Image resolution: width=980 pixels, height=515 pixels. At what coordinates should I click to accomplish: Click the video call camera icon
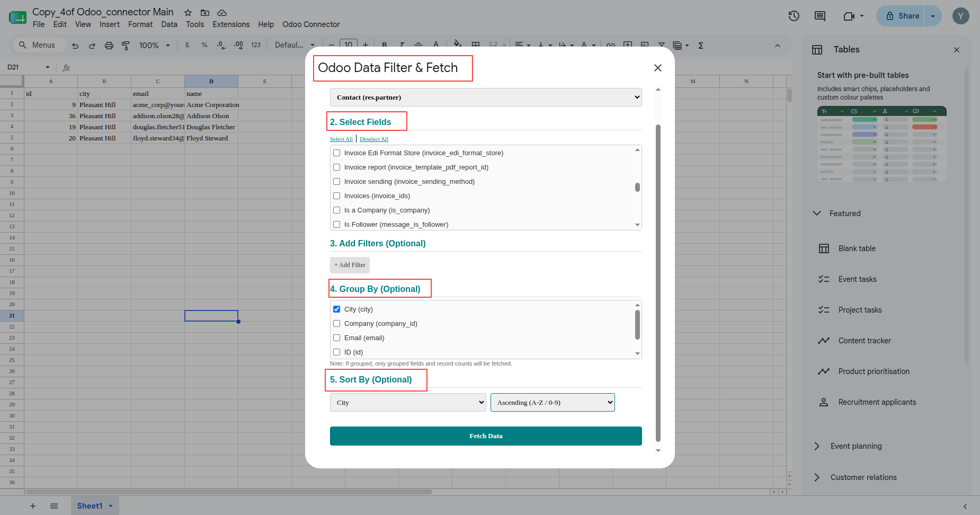[x=849, y=16]
